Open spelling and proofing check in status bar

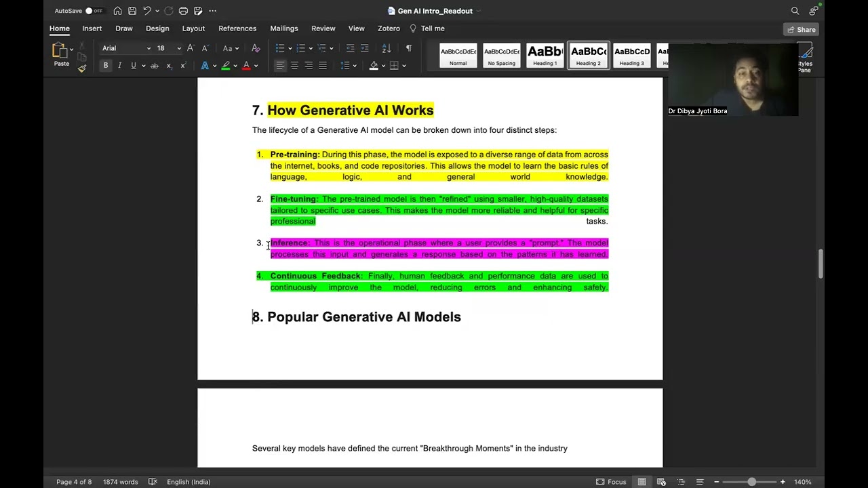tap(153, 482)
